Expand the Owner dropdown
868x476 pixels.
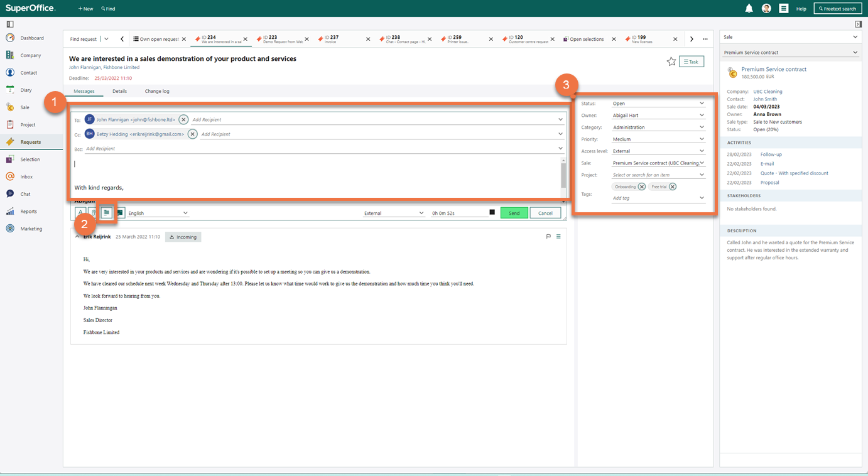(702, 116)
